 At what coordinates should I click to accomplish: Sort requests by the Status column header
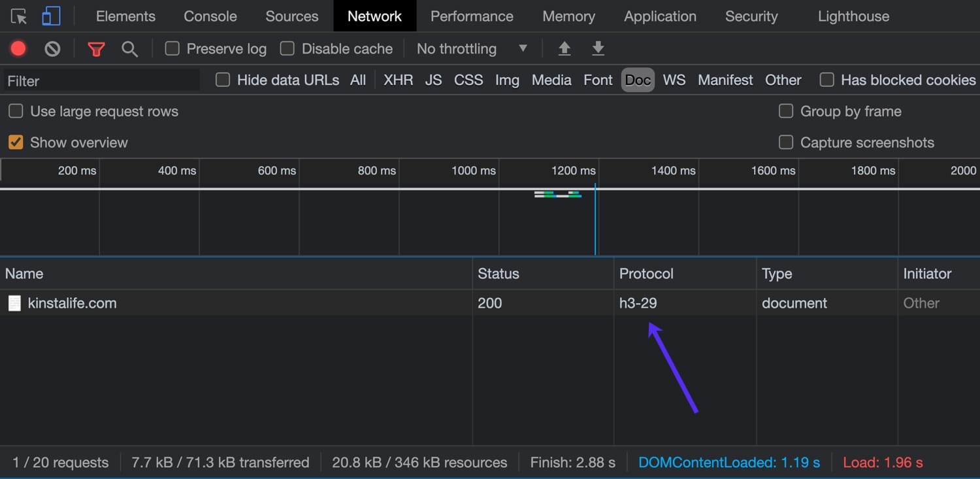pyautogui.click(x=498, y=274)
